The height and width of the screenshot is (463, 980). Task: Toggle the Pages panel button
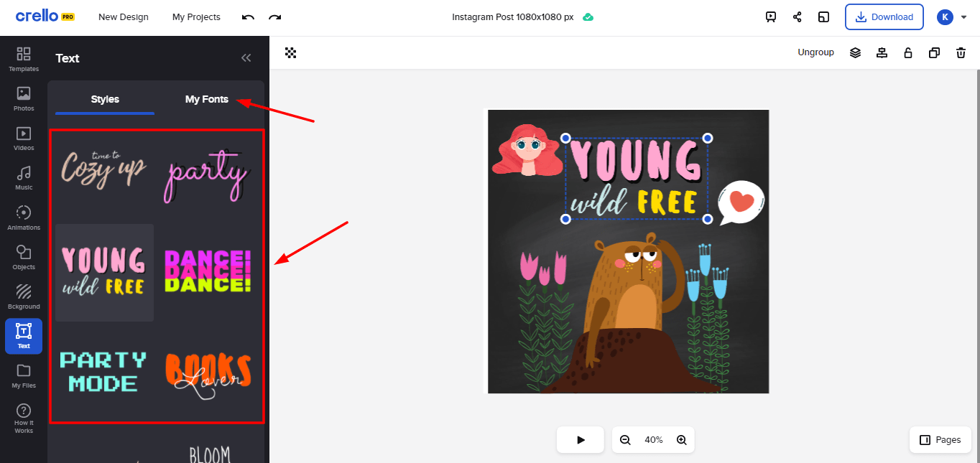pos(940,440)
